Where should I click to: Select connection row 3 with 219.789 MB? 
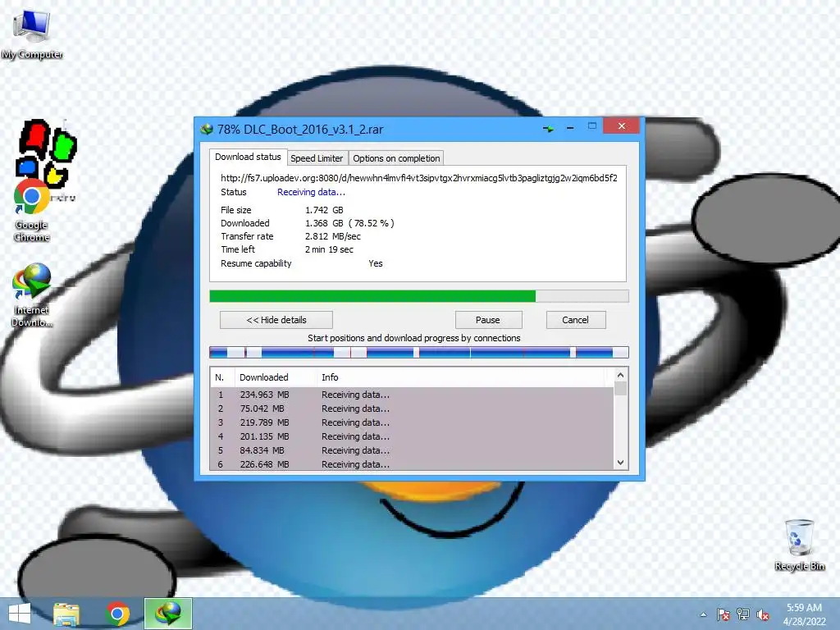point(413,422)
